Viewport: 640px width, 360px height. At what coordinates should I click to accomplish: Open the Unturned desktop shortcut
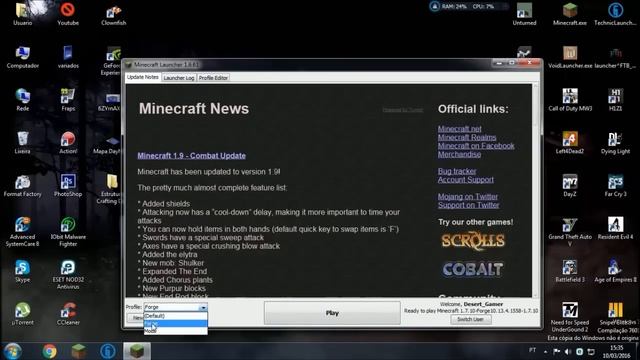(x=524, y=14)
